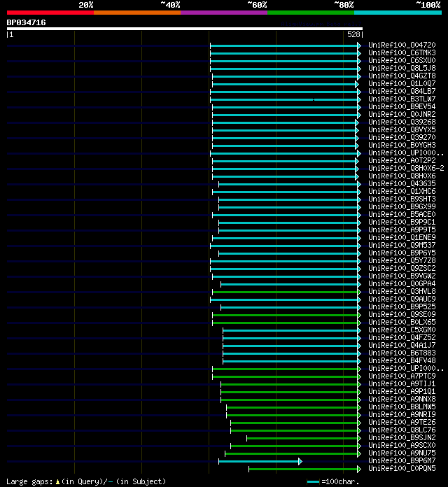Click the UniRef100_Q4A1J7 label
Screen dimensions: 448x487
tap(402, 346)
